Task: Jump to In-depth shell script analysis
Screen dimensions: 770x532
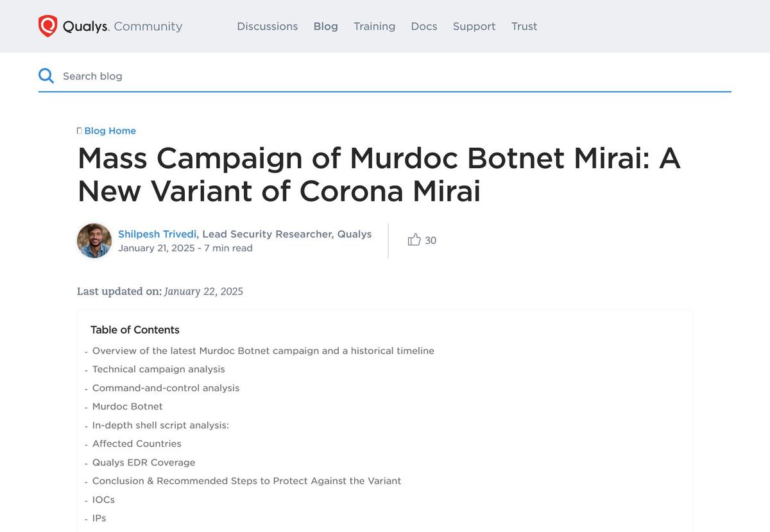Action: coord(160,425)
